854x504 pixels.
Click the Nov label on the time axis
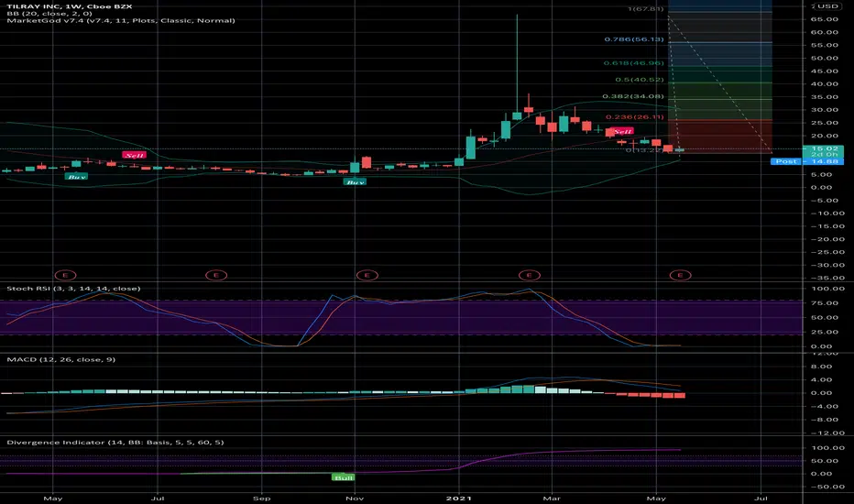coord(356,498)
